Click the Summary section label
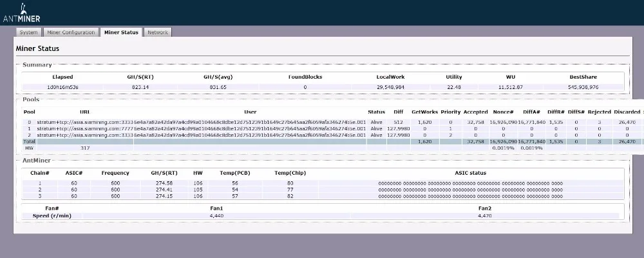This screenshot has height=258, width=644. 37,65
